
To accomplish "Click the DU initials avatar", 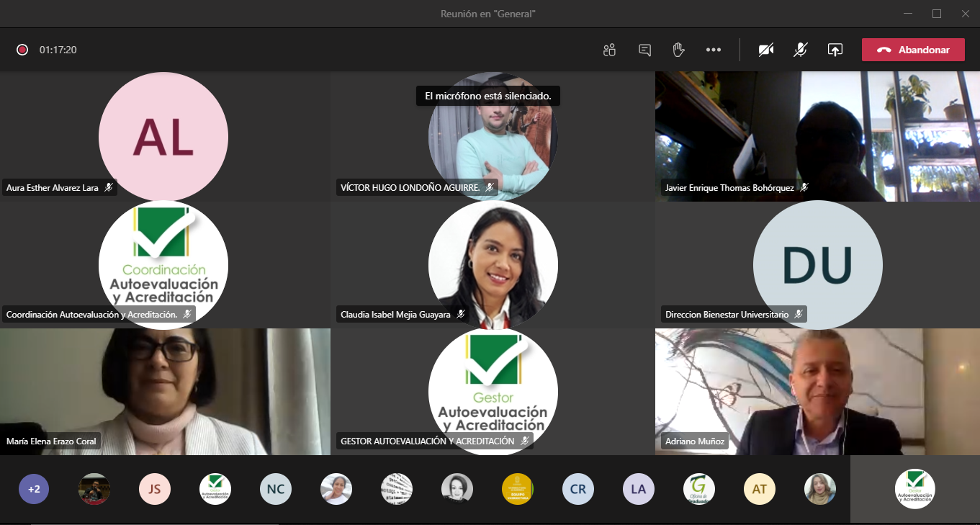I will point(818,264).
